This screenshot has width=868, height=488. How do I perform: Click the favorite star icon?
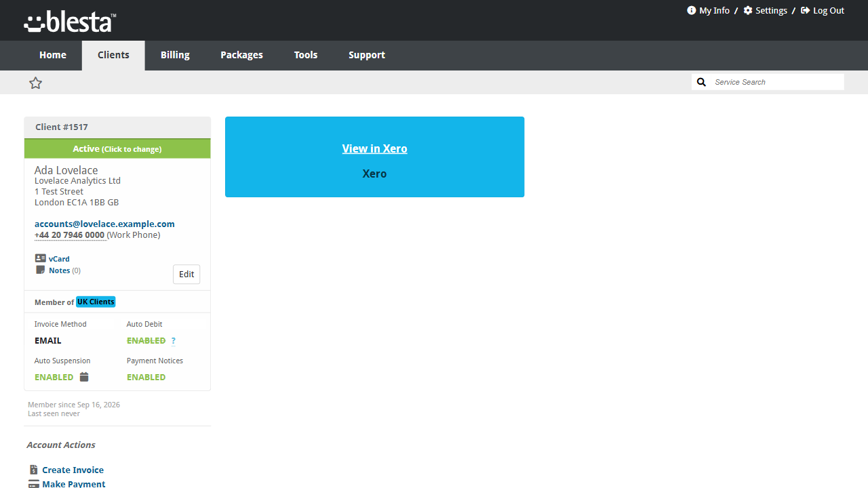click(36, 83)
